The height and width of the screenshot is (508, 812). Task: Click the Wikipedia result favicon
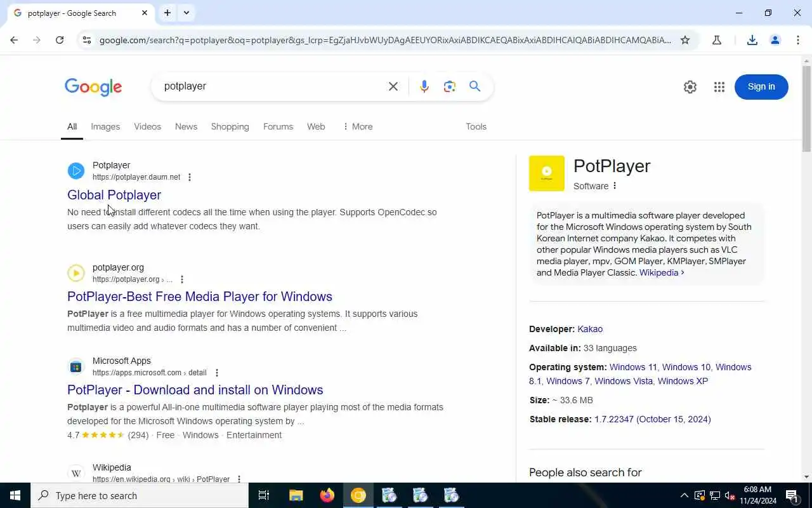[x=76, y=473]
